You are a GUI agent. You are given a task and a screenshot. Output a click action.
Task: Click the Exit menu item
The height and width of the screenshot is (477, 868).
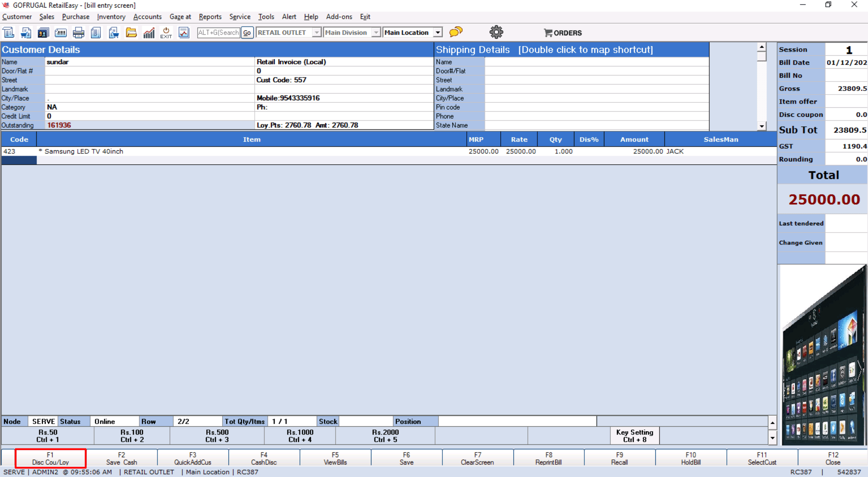tap(365, 17)
